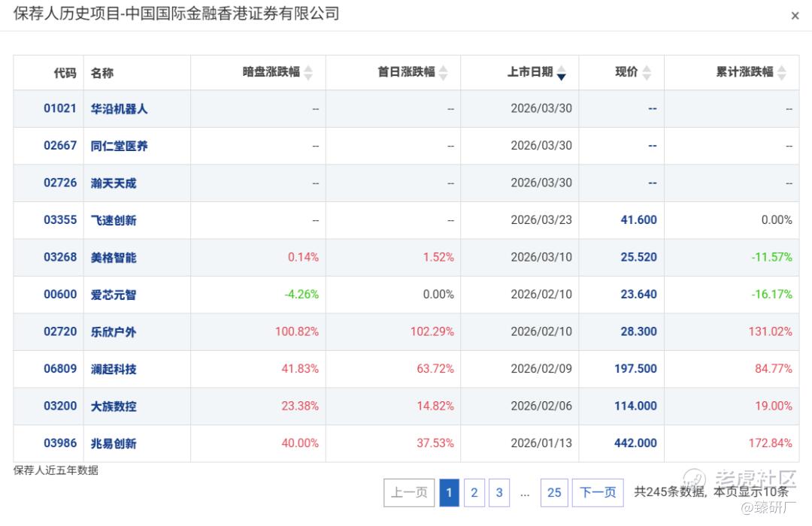Go to page 2
Viewport: 812px width, 526px height.
[474, 492]
